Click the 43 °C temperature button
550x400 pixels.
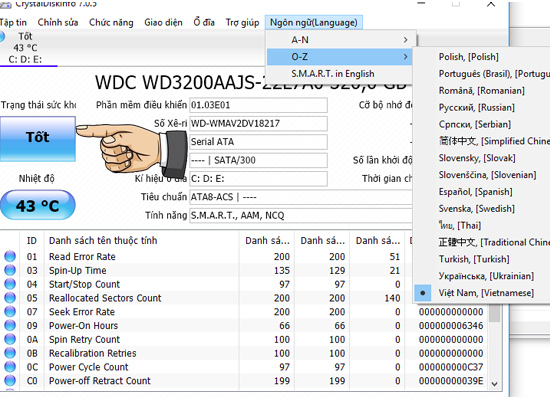click(x=38, y=205)
